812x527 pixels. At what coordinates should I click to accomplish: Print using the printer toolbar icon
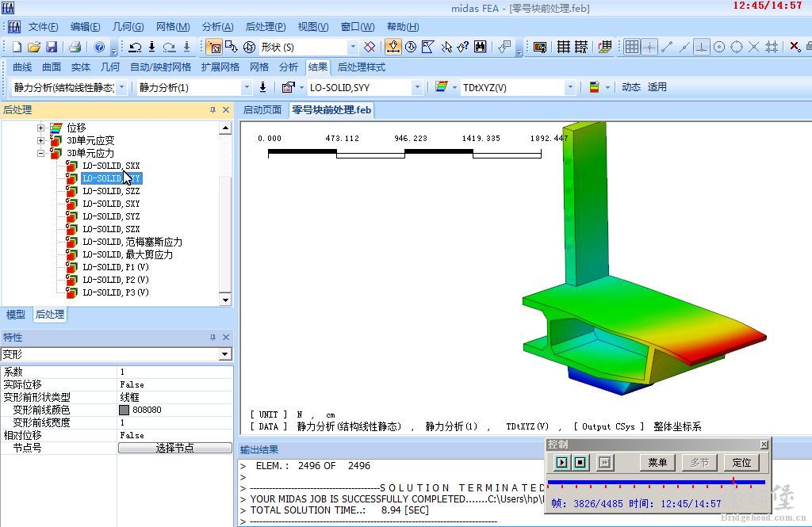pyautogui.click(x=75, y=47)
